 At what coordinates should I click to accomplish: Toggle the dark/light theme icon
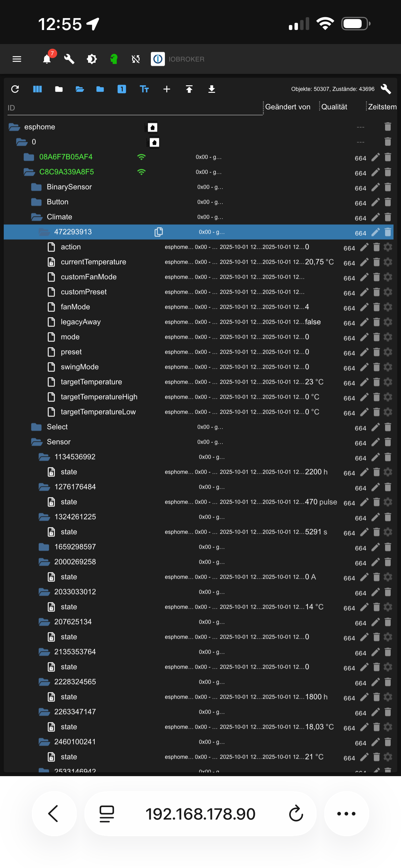click(x=92, y=59)
